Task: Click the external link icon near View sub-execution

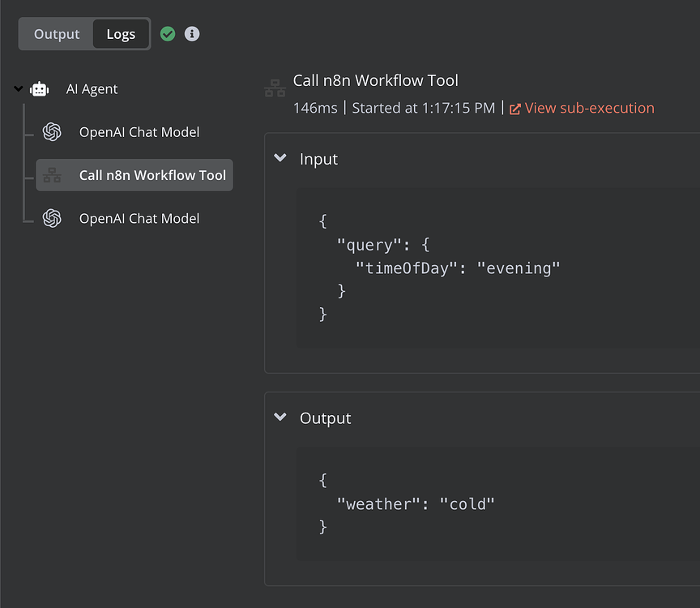Action: [514, 108]
